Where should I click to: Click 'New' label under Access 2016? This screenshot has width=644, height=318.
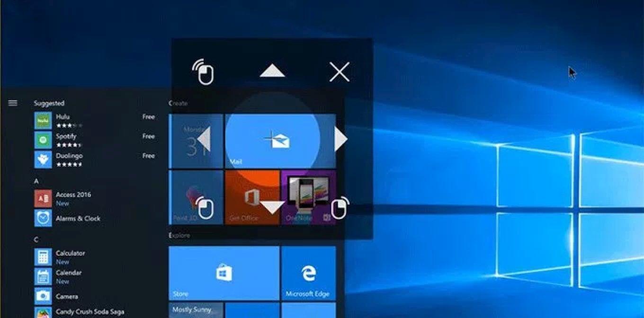coord(63,203)
